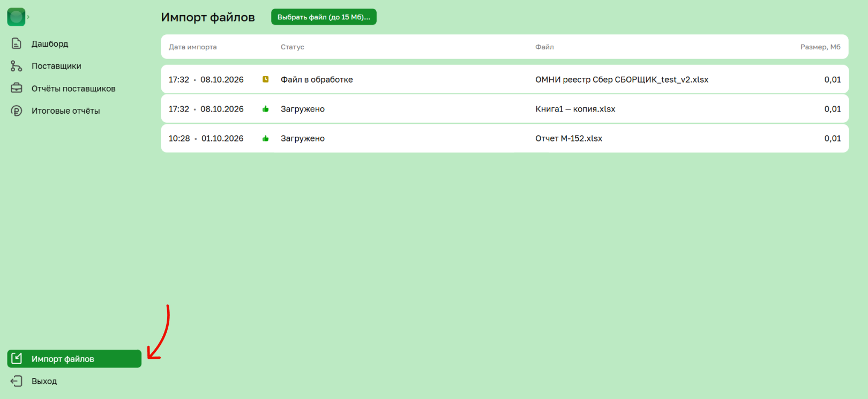Click the Выход logout icon
The width and height of the screenshot is (868, 399).
17,381
